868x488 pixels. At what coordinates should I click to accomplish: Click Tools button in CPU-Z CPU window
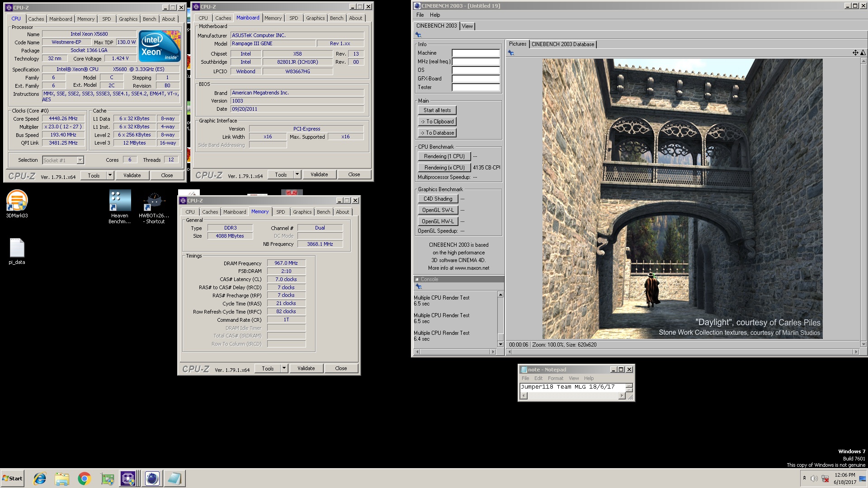click(x=94, y=175)
